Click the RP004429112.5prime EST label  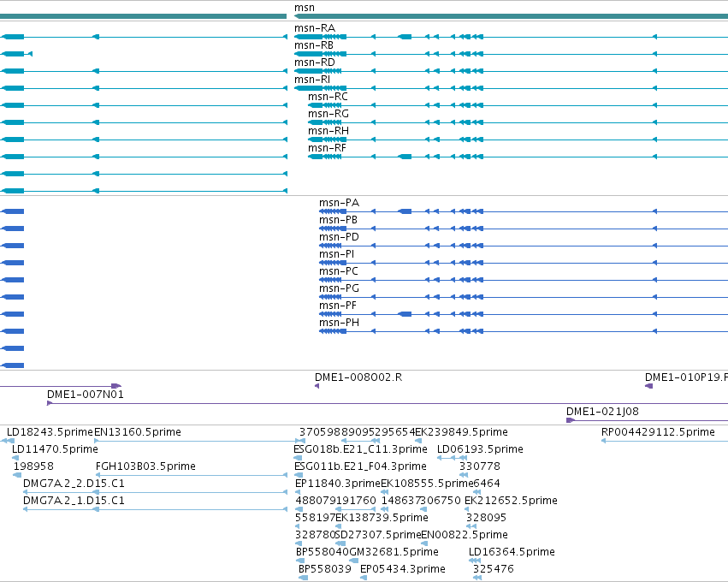[x=658, y=432]
